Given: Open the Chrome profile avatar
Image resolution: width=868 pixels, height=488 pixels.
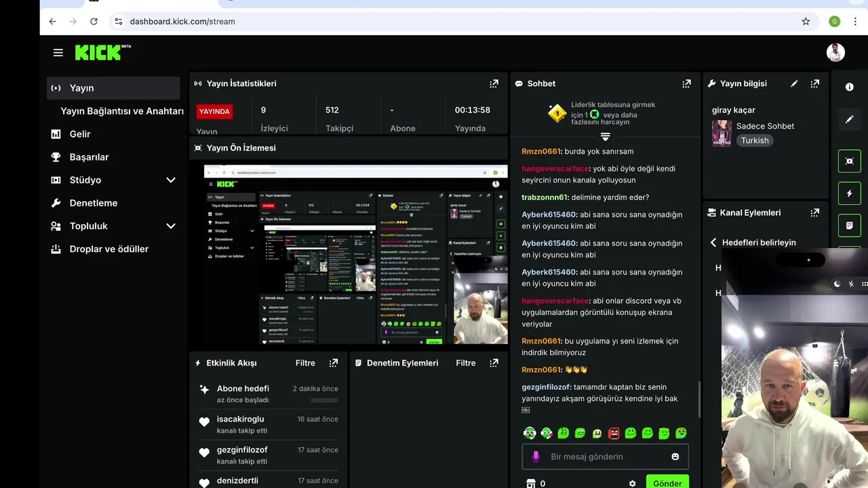Looking at the screenshot, I should [x=835, y=21].
